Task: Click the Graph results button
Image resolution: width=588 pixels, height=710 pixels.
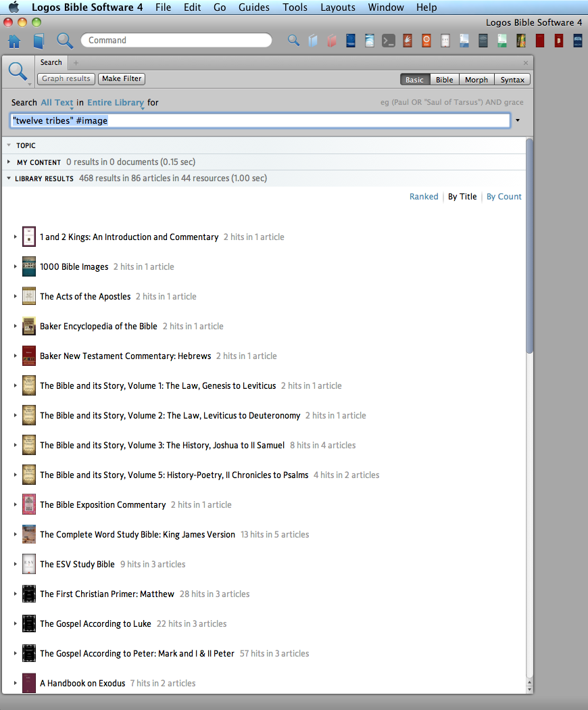Action: tap(66, 79)
